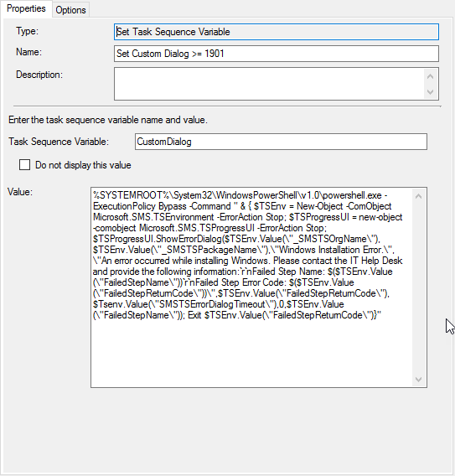Enable the Do not display this value checkbox
455x476 pixels.
click(24, 165)
